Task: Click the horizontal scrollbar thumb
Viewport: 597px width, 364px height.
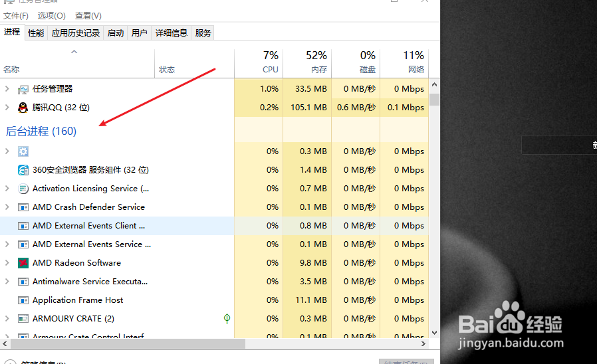Action: click(x=128, y=344)
